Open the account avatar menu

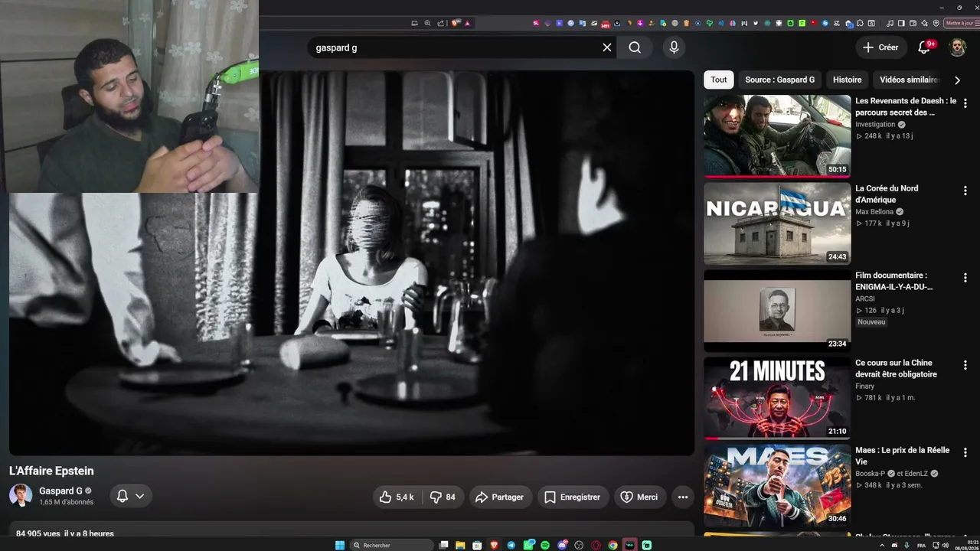pyautogui.click(x=958, y=47)
